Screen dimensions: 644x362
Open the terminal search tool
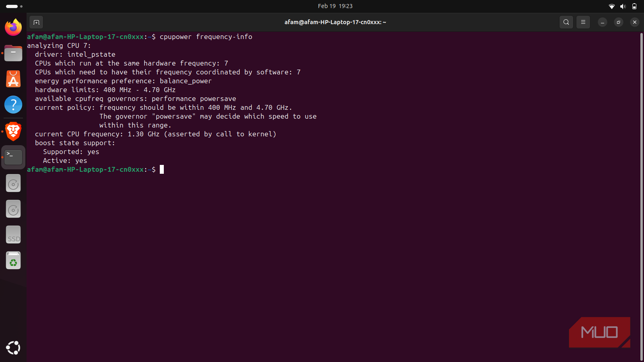[566, 22]
